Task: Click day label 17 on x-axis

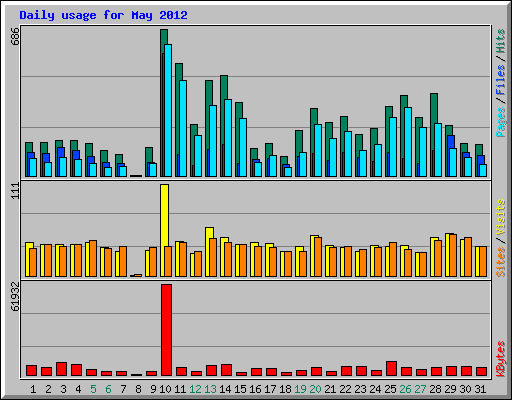Action: coord(270,389)
